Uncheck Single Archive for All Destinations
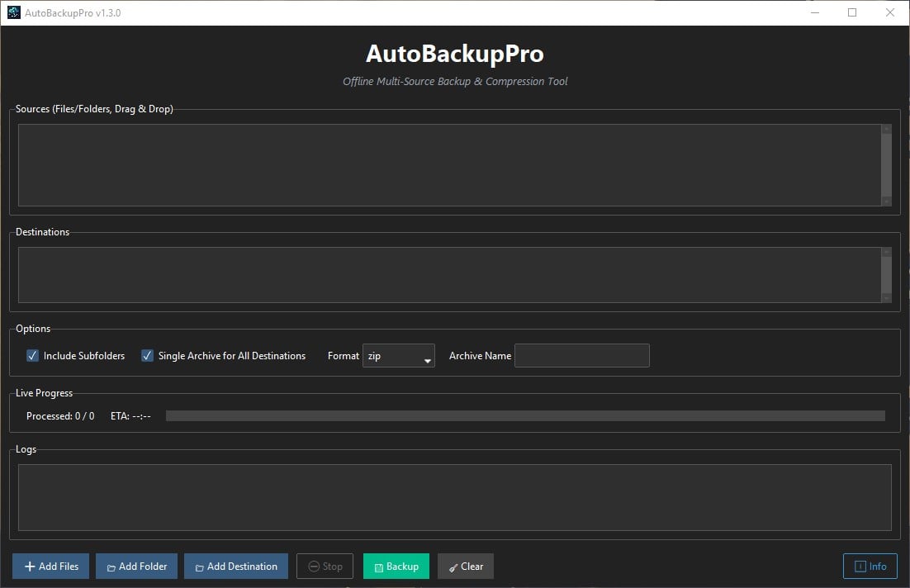Image resolution: width=910 pixels, height=588 pixels. point(147,355)
